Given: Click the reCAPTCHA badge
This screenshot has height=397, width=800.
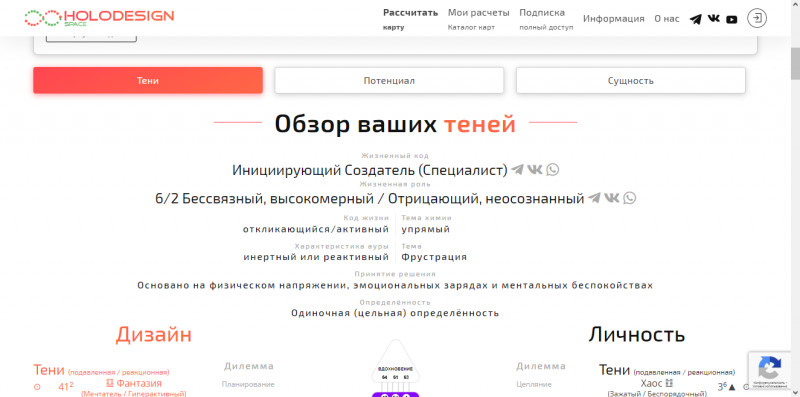Looking at the screenshot, I should point(770,371).
